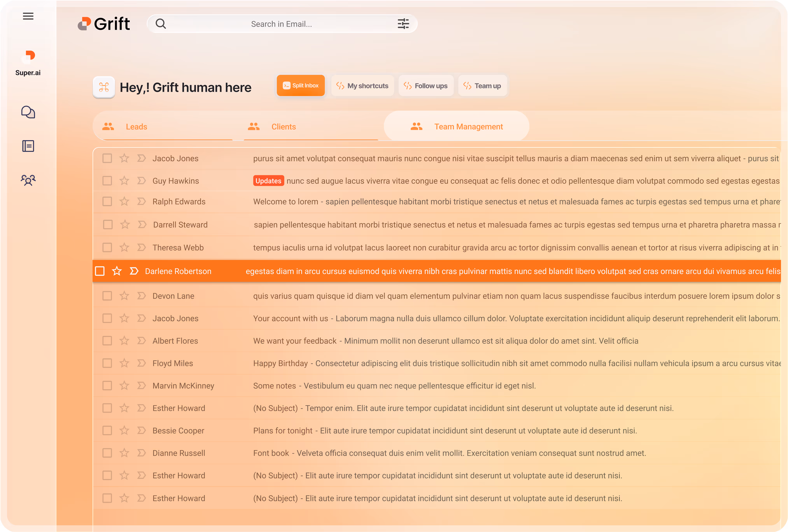Open the hamburger menu icon

(x=28, y=16)
